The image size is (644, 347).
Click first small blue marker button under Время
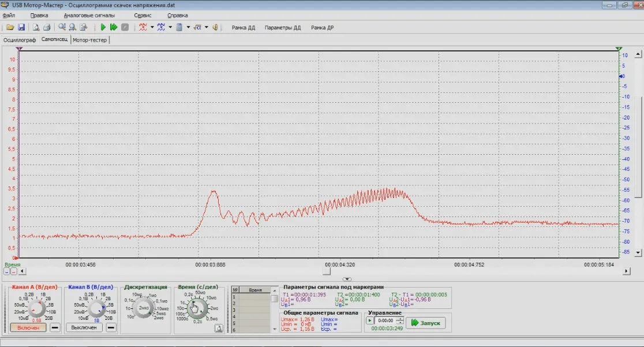point(6,271)
